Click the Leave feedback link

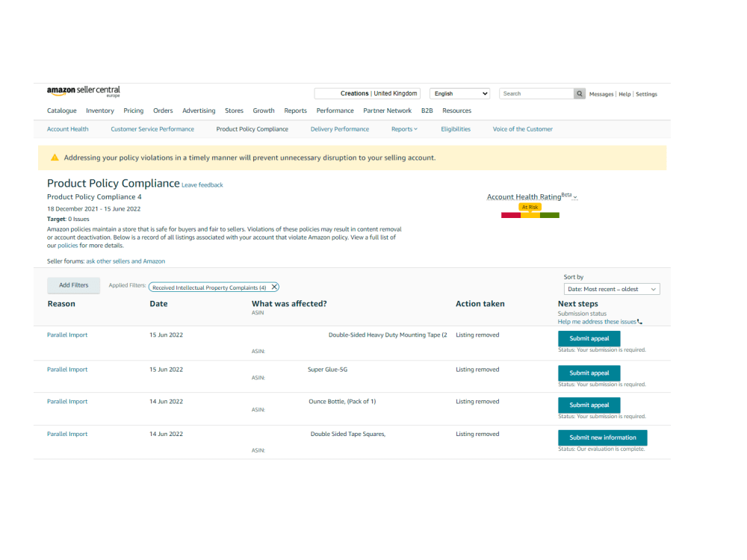coord(202,185)
